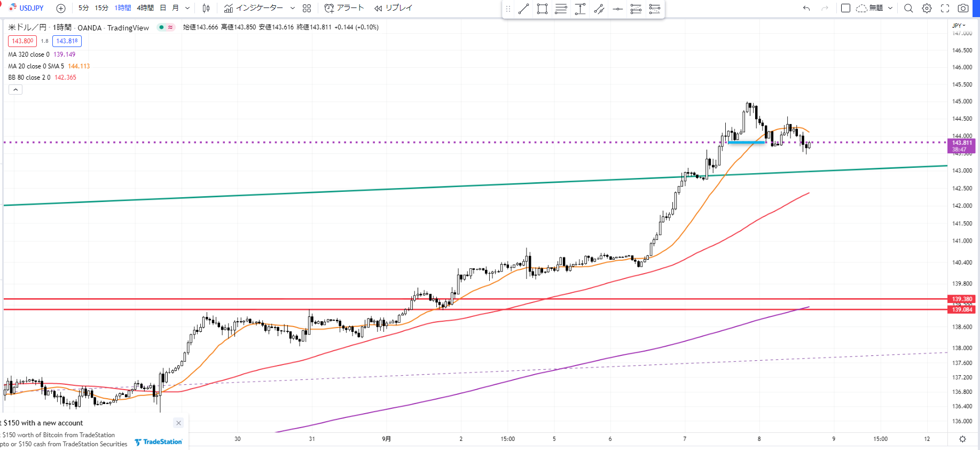
Task: Open indicator templates grid icon
Action: pos(307,8)
